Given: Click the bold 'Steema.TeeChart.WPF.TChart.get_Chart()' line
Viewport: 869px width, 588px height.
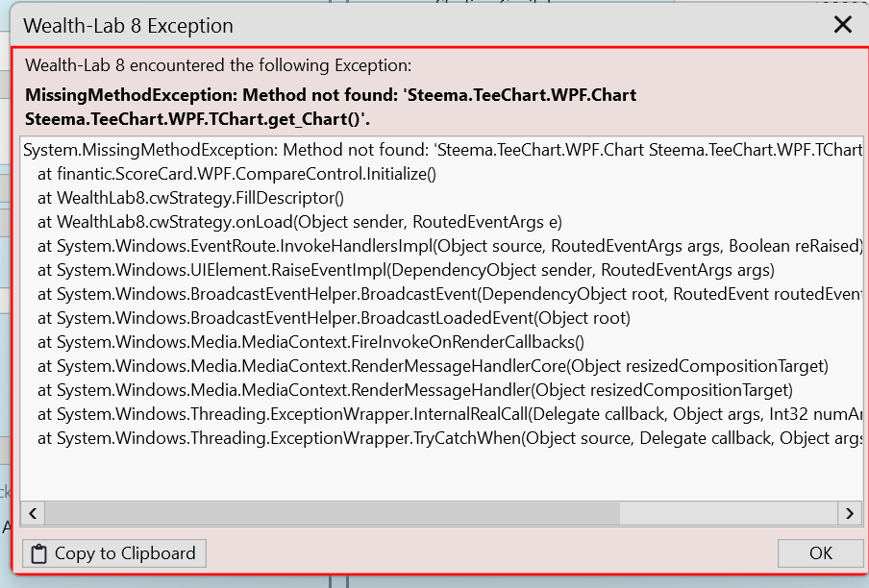Looking at the screenshot, I should coord(197,119).
